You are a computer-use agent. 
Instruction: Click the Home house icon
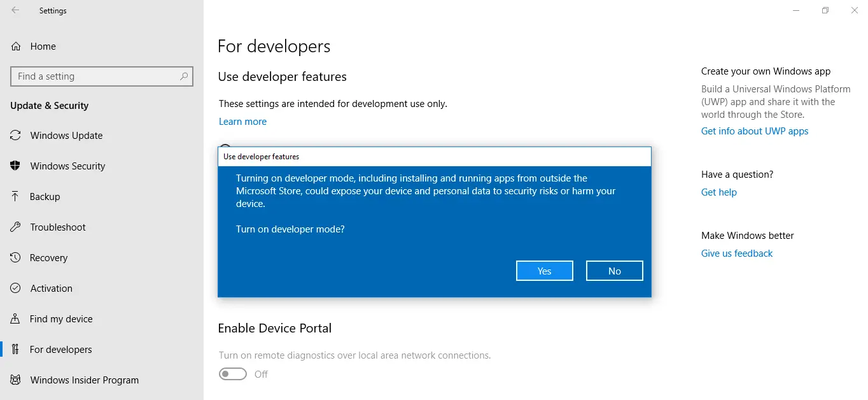[16, 46]
